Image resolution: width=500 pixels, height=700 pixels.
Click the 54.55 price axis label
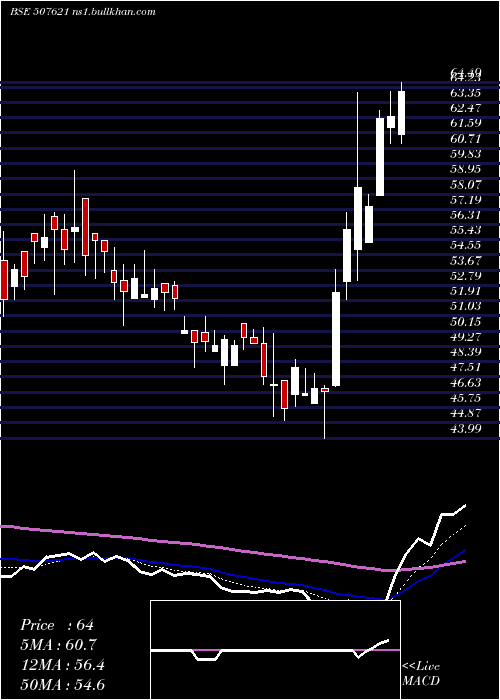coord(465,245)
